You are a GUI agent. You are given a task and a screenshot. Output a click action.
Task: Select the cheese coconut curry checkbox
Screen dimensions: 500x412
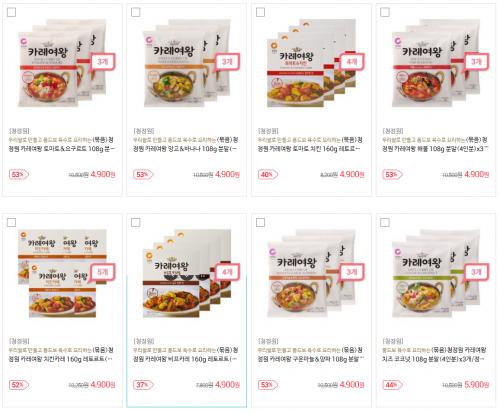click(385, 222)
